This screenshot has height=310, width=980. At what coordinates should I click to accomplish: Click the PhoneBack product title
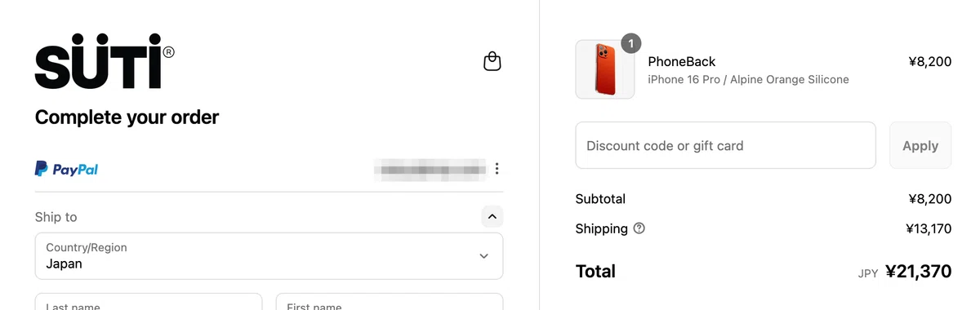tap(681, 61)
